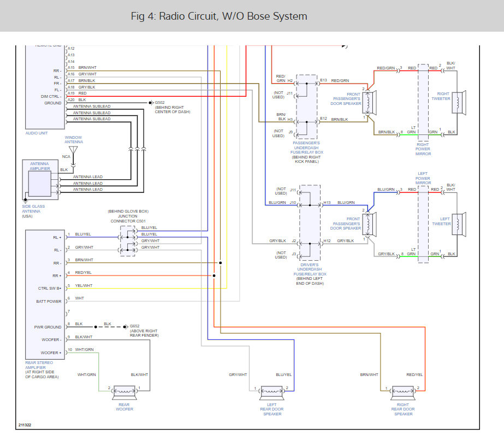Click the Passenger's Underdash Fuse/Relay dashed box
The image size is (504, 440).
(307, 107)
